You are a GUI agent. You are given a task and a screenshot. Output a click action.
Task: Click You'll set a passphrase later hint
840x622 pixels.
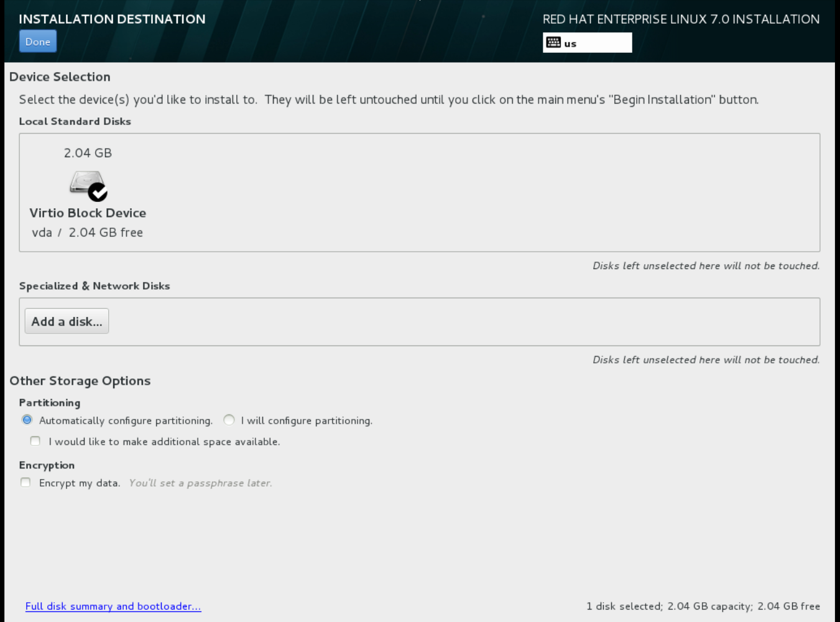click(200, 483)
